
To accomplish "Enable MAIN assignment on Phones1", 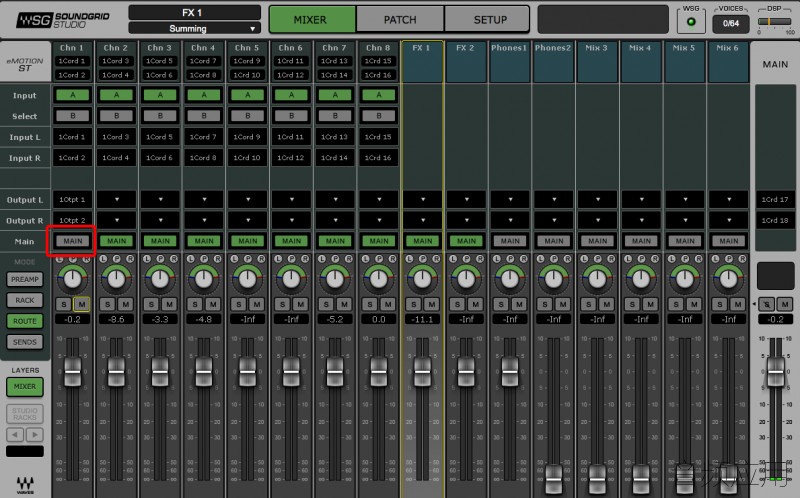I will pos(510,241).
